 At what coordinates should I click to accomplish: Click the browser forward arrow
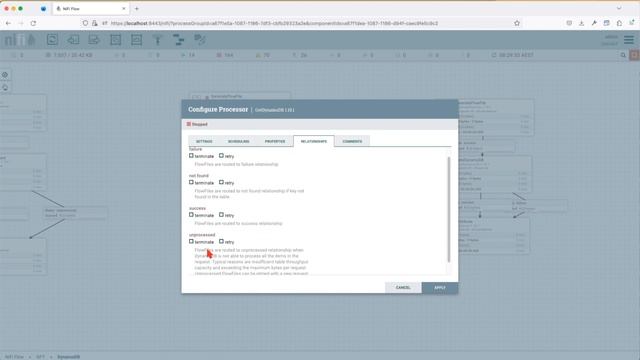click(x=21, y=23)
